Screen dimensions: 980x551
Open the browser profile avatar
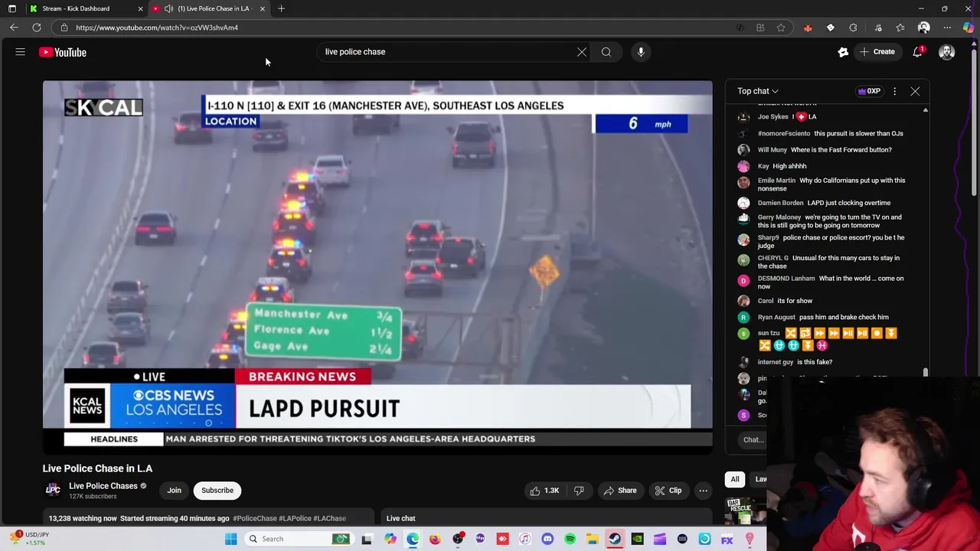924,28
